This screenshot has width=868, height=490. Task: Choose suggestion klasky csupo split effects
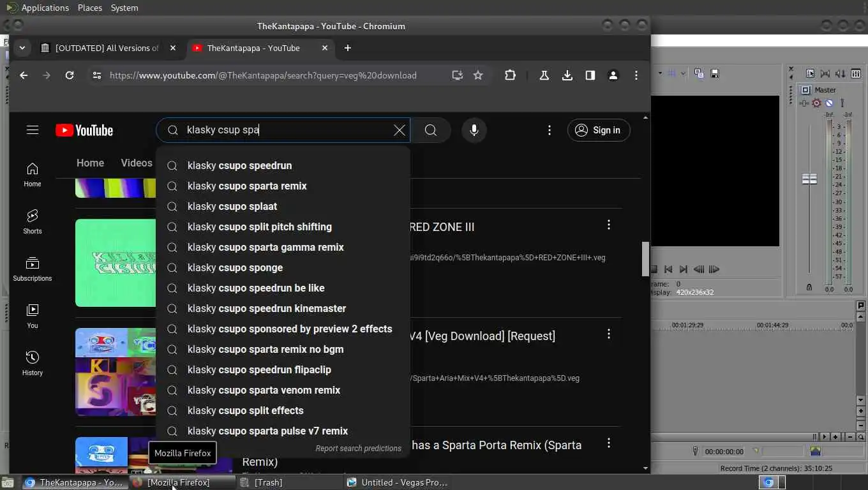pos(283,410)
